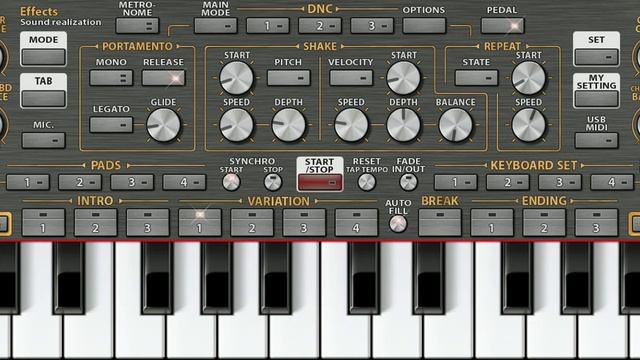Adjust the Portamento Glide knob
The image size is (640, 360).
click(163, 125)
